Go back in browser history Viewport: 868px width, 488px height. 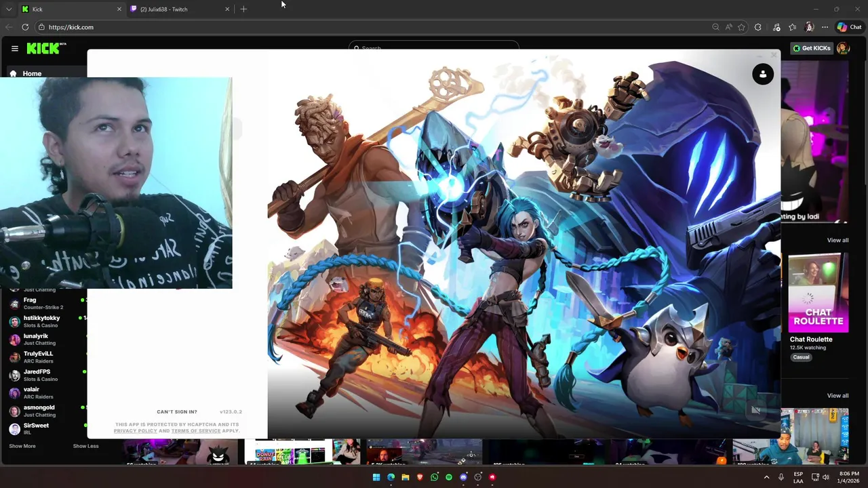9,27
